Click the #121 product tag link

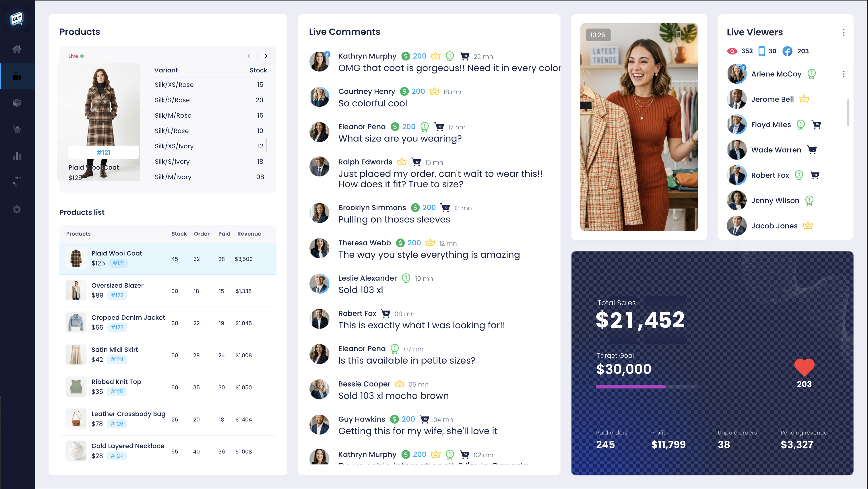[x=118, y=263]
